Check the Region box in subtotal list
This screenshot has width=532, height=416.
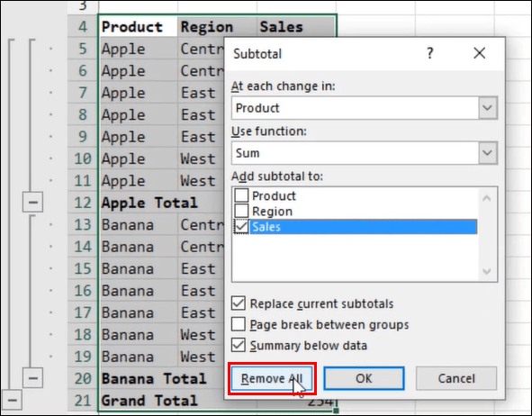[241, 211]
